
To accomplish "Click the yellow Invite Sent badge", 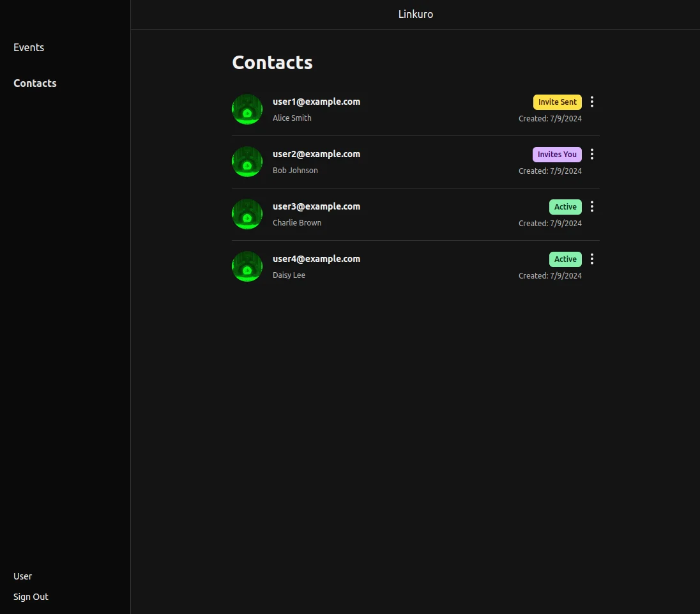I will point(557,102).
